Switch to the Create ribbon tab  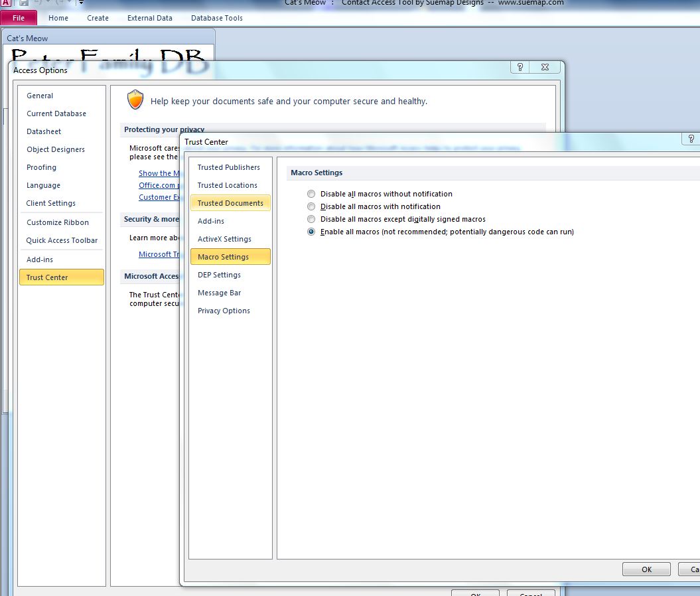pyautogui.click(x=98, y=18)
